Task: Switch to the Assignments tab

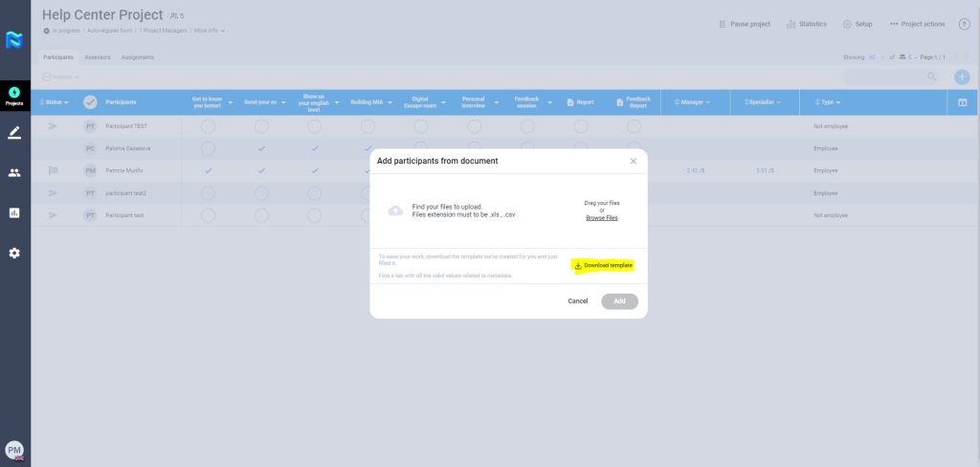Action: (x=138, y=57)
